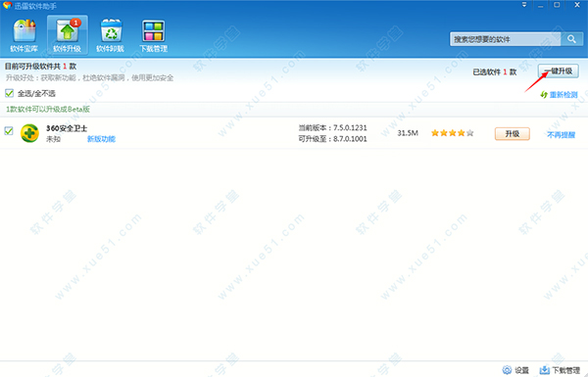Screen dimensions: 588x377
Task: Click the 当前版本：7.5.0.1231 text
Action: pyautogui.click(x=332, y=128)
